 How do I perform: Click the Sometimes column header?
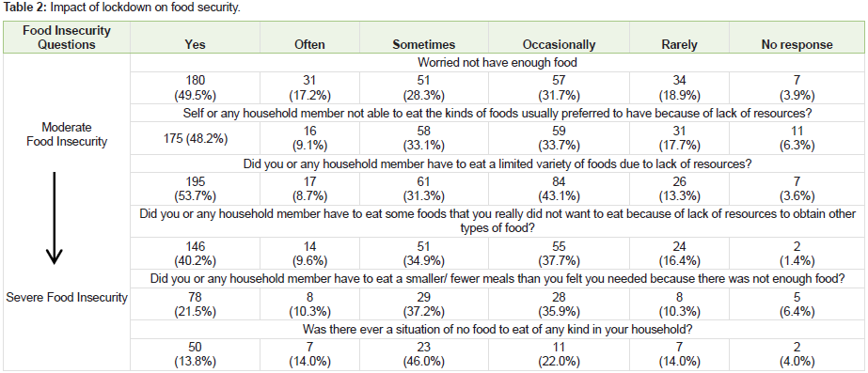click(x=423, y=45)
